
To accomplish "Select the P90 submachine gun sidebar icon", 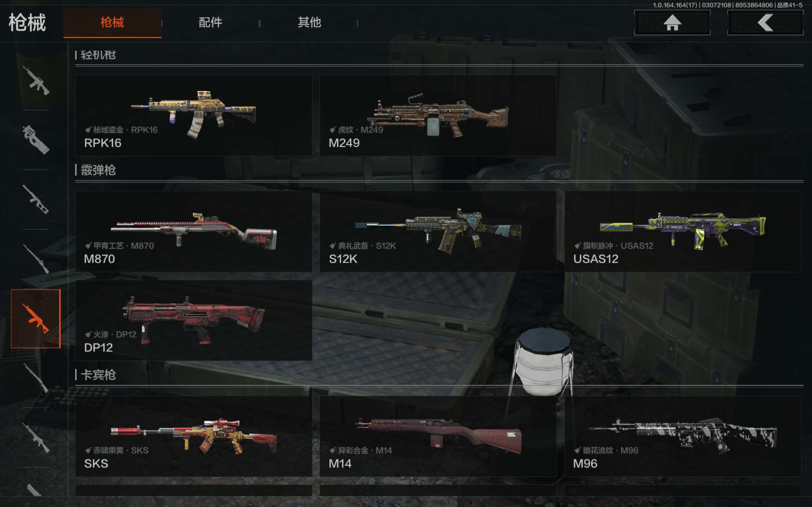I will click(36, 139).
